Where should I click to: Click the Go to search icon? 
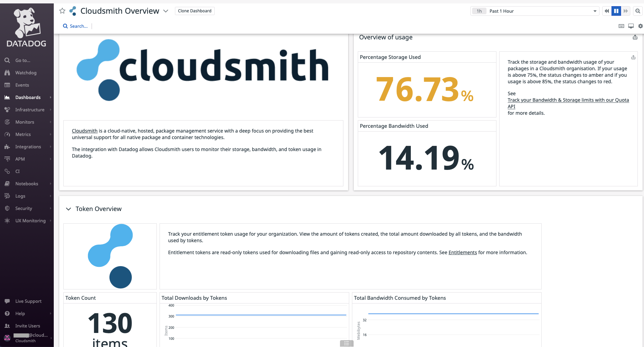pos(7,60)
